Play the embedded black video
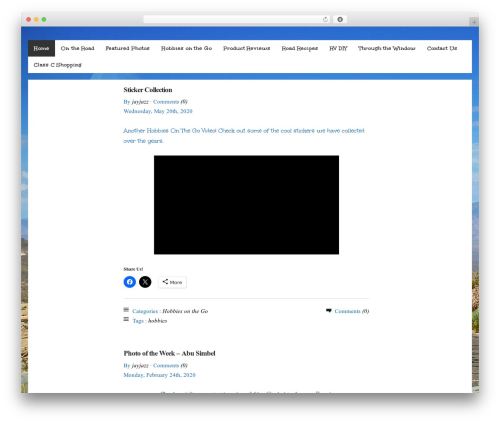The image size is (500, 423). pyautogui.click(x=246, y=205)
